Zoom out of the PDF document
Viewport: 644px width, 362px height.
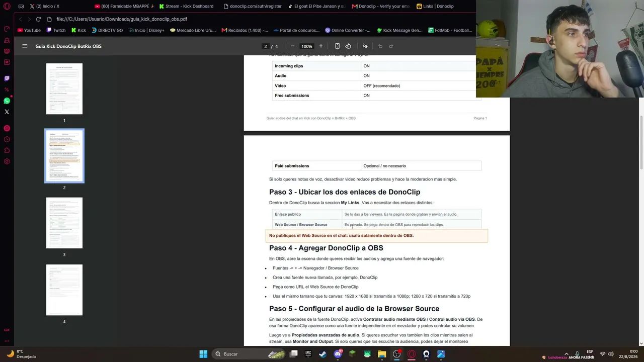(293, 46)
